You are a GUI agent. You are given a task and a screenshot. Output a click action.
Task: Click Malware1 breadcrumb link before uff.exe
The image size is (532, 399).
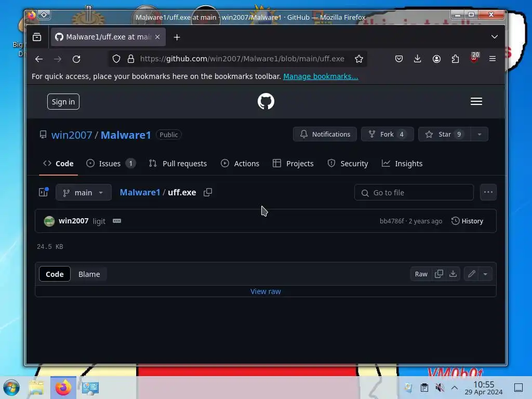tap(140, 192)
